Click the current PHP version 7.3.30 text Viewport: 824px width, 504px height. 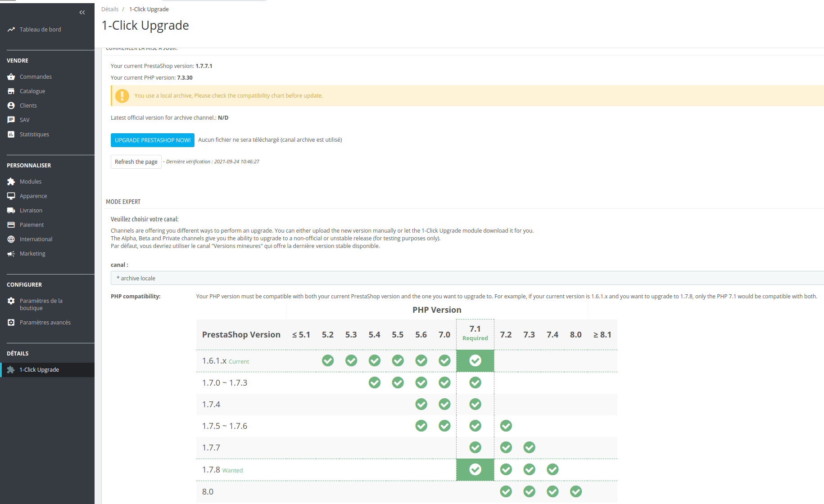coord(185,78)
